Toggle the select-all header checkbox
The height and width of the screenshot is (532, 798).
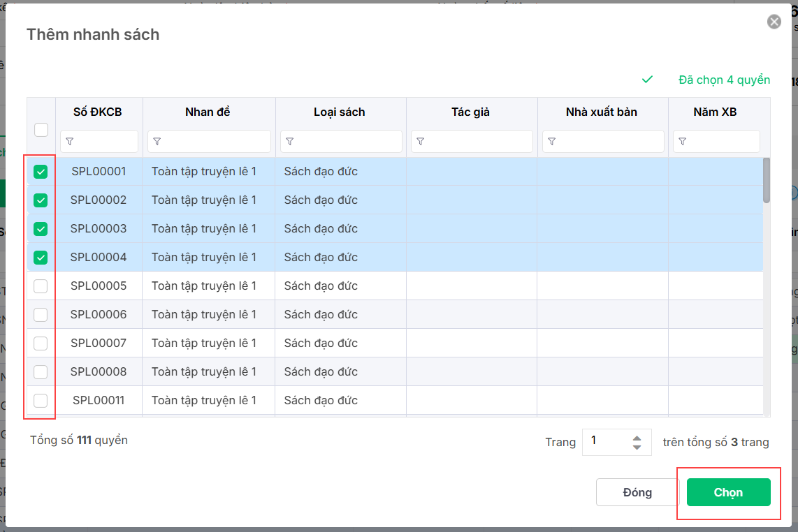point(41,130)
